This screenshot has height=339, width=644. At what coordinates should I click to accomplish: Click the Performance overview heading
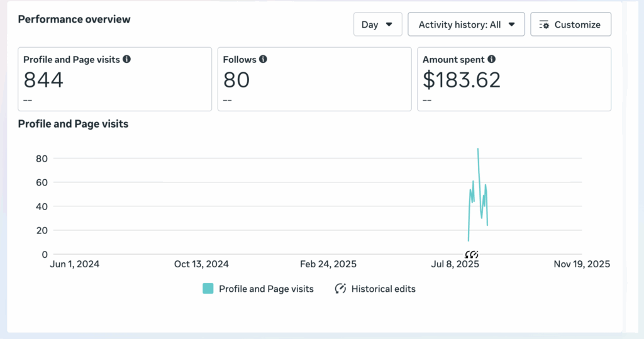[74, 19]
